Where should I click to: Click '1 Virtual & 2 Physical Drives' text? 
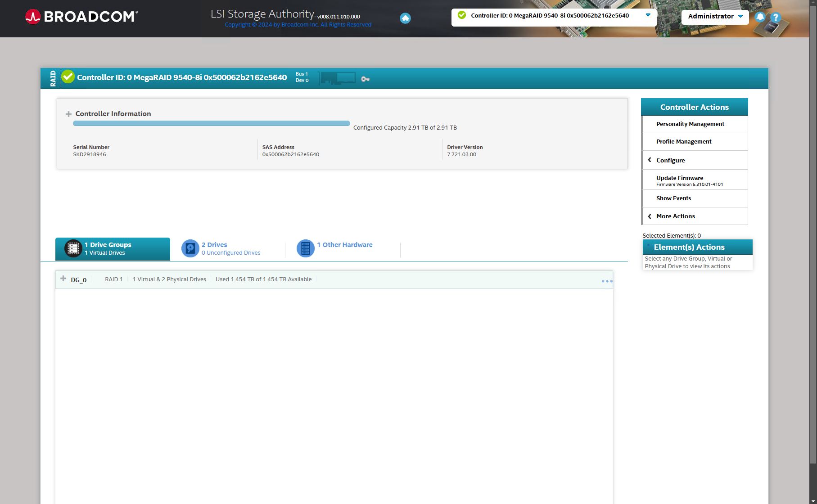[x=169, y=279]
